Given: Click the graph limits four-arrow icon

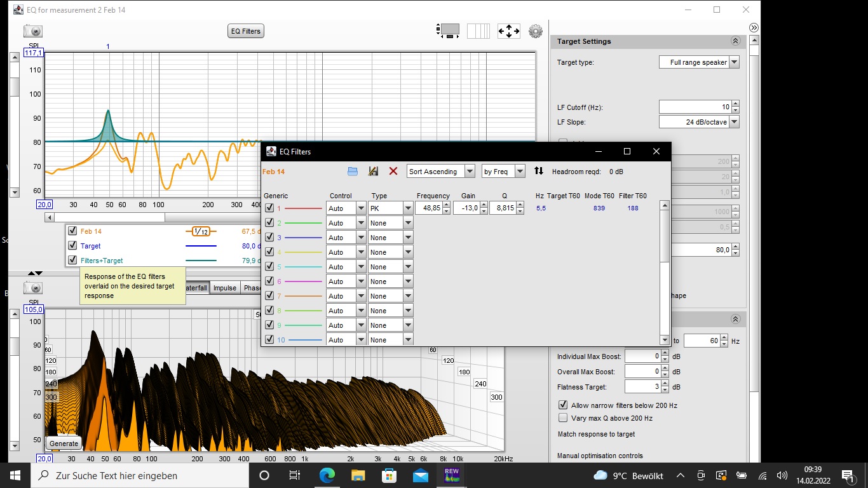Looking at the screenshot, I should [509, 30].
